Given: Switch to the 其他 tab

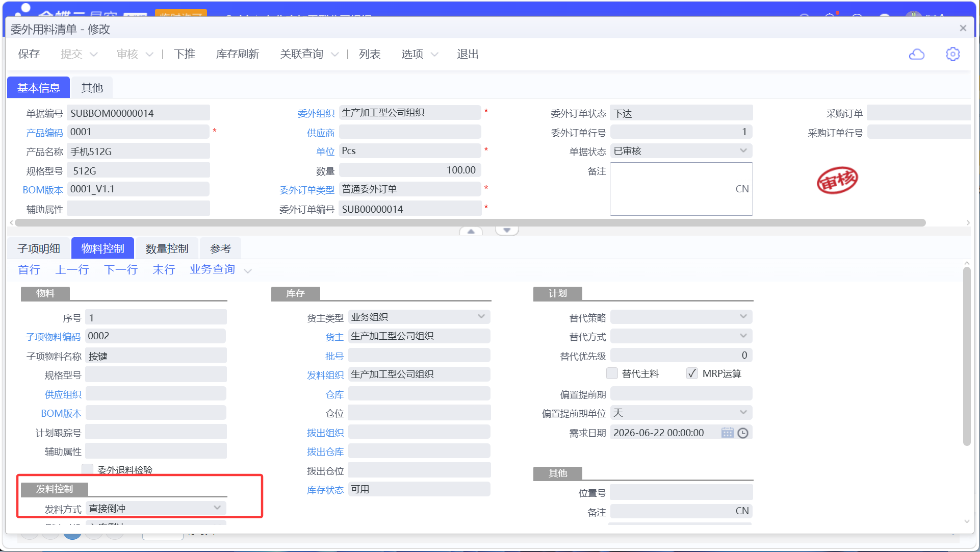Looking at the screenshot, I should point(92,88).
